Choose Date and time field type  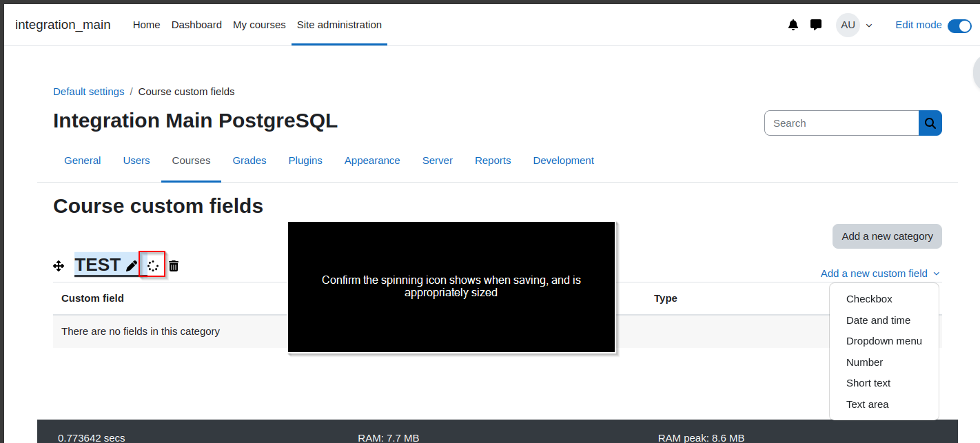point(878,320)
